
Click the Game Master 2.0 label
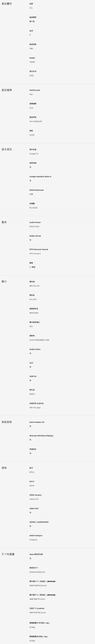pyautogui.click(x=37, y=422)
